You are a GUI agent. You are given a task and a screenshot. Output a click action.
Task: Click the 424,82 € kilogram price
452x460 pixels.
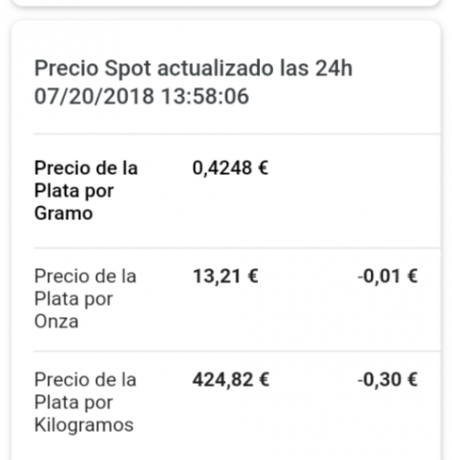pyautogui.click(x=231, y=380)
